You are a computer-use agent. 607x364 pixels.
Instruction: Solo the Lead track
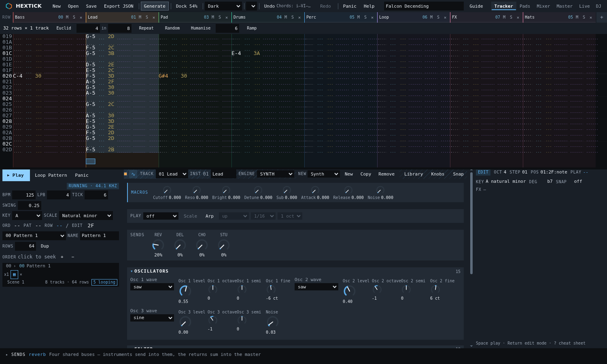click(x=147, y=17)
